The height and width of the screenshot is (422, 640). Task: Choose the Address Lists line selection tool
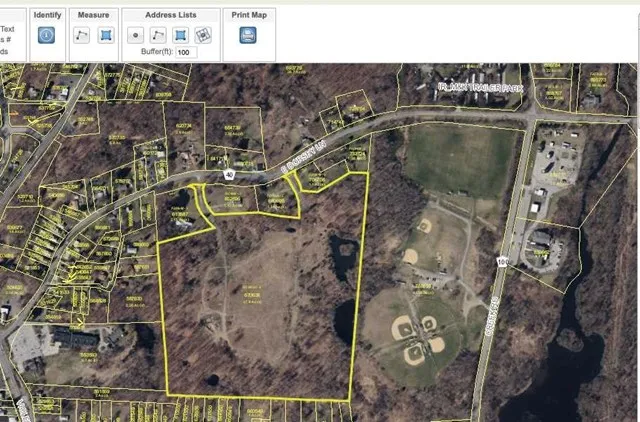coord(158,35)
